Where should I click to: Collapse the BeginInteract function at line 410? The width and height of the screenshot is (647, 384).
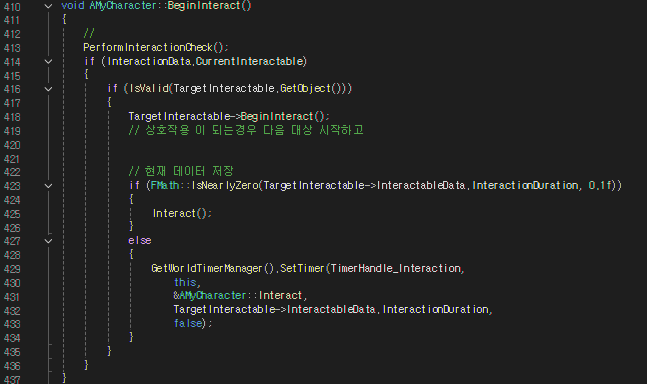[x=48, y=6]
